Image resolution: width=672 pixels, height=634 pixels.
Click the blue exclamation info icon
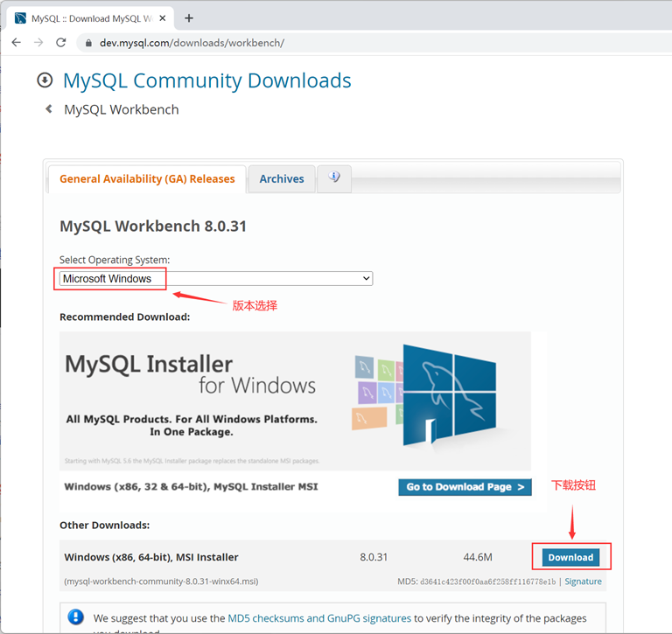click(76, 617)
